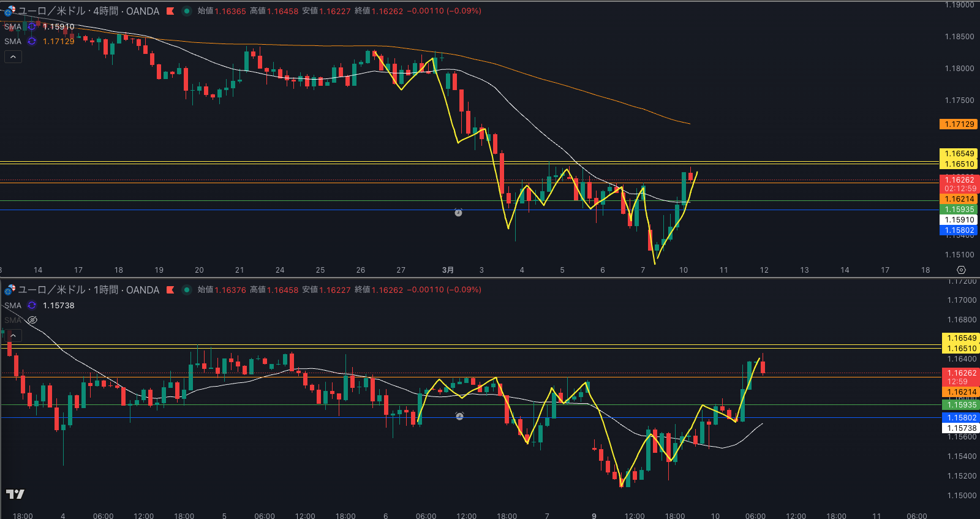Show the hidden SMA on the 1-hour chart
Screen dimensions: 980x519
pos(32,320)
